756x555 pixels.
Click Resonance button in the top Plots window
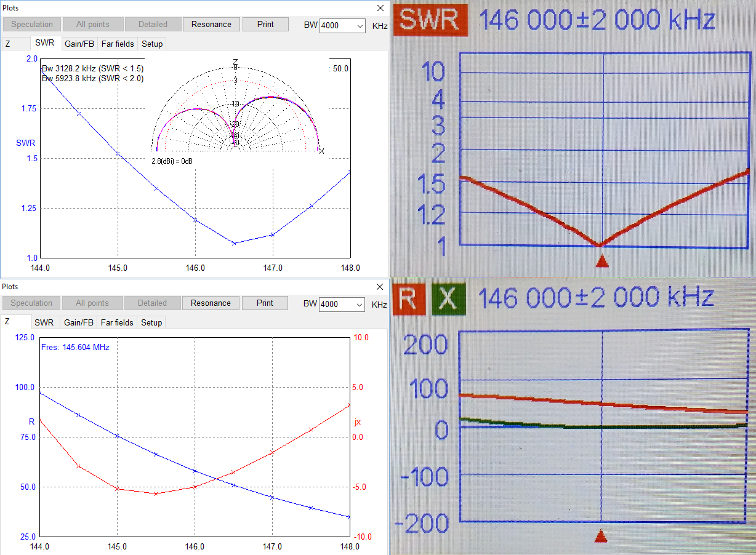211,25
